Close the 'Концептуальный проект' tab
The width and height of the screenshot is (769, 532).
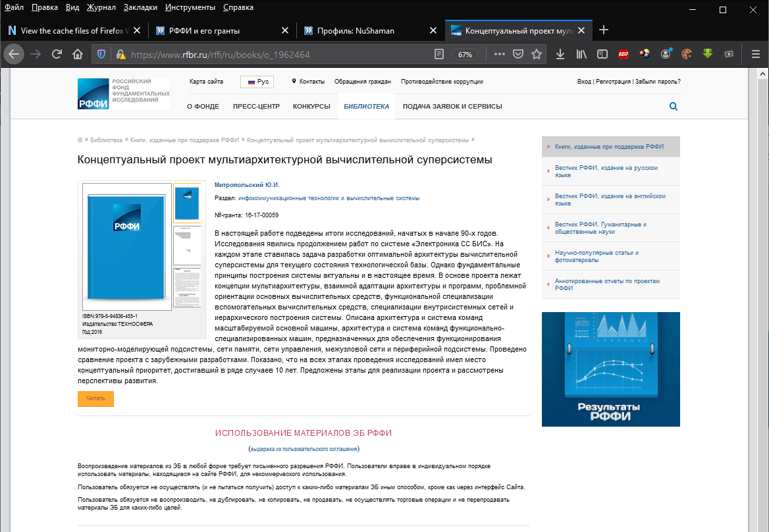click(581, 30)
